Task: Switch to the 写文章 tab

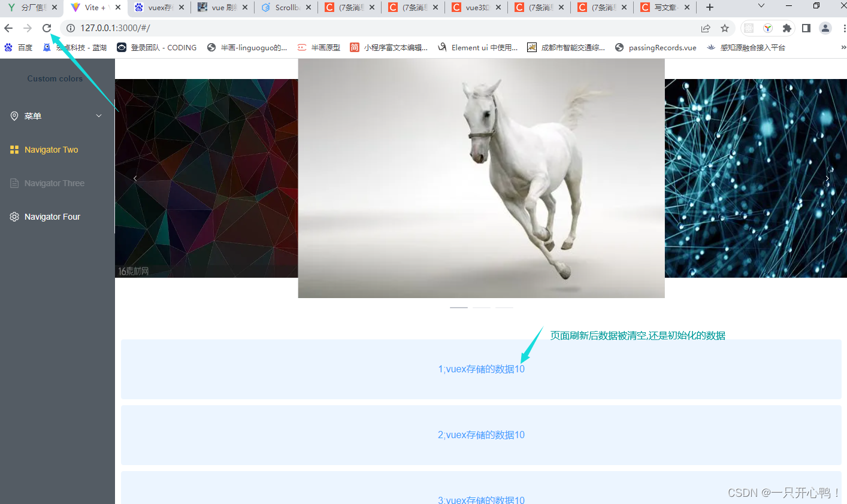Action: click(665, 7)
